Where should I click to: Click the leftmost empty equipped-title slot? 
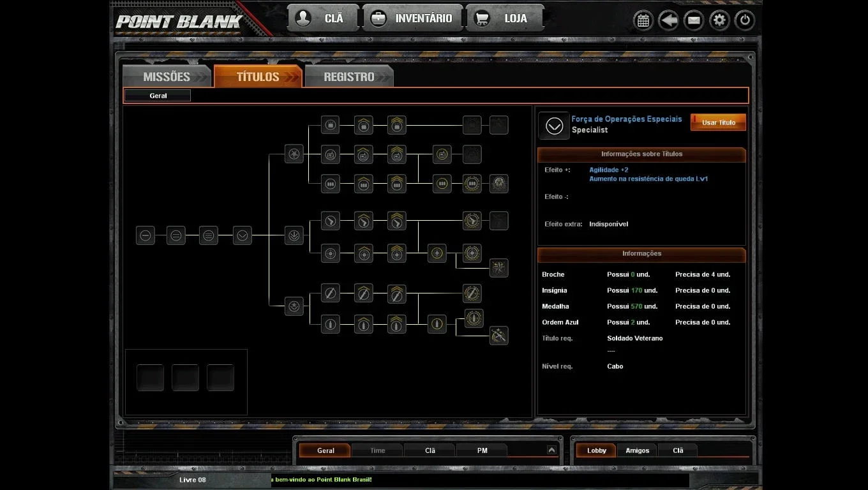click(151, 378)
